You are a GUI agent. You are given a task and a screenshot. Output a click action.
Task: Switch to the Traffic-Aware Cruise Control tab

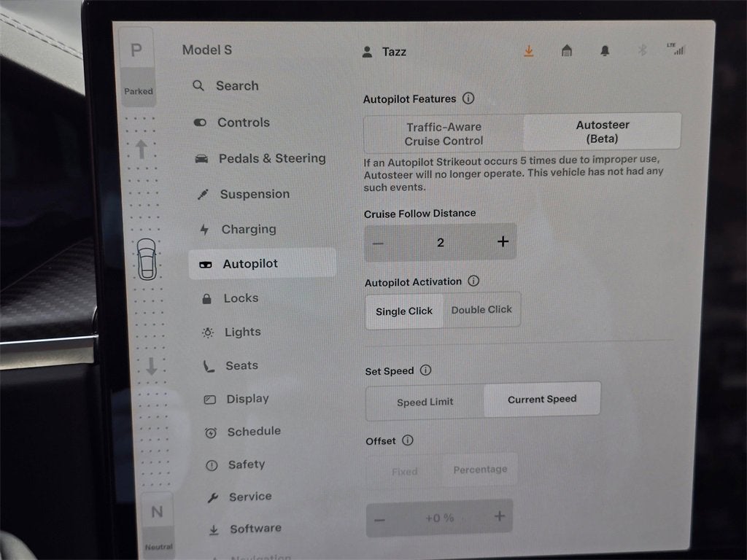tap(444, 133)
